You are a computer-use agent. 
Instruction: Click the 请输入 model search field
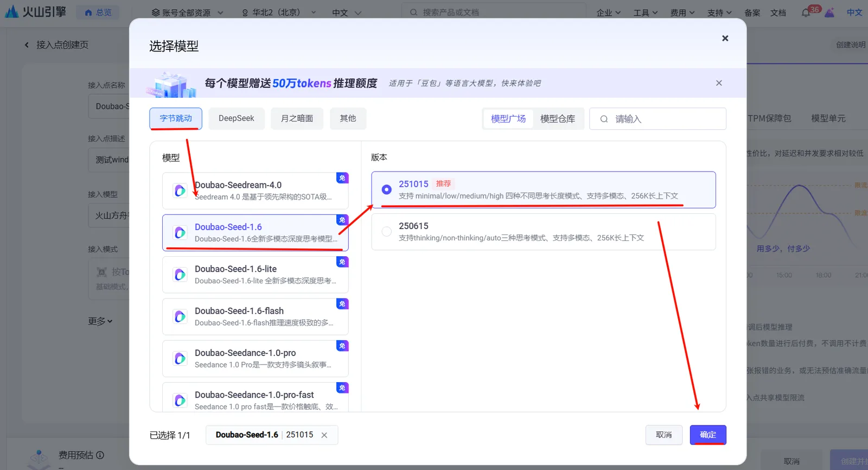pyautogui.click(x=658, y=119)
